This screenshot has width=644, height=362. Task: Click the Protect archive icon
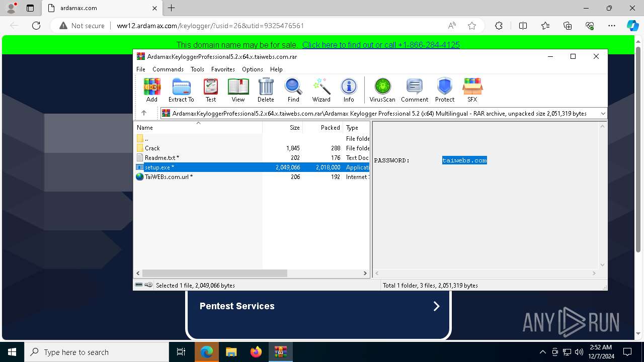click(x=445, y=90)
